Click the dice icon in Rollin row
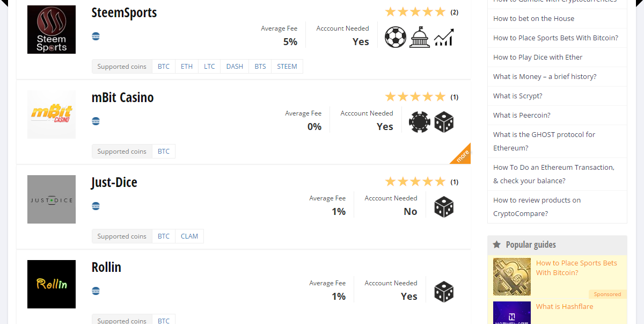Image resolution: width=644 pixels, height=324 pixels. (444, 292)
